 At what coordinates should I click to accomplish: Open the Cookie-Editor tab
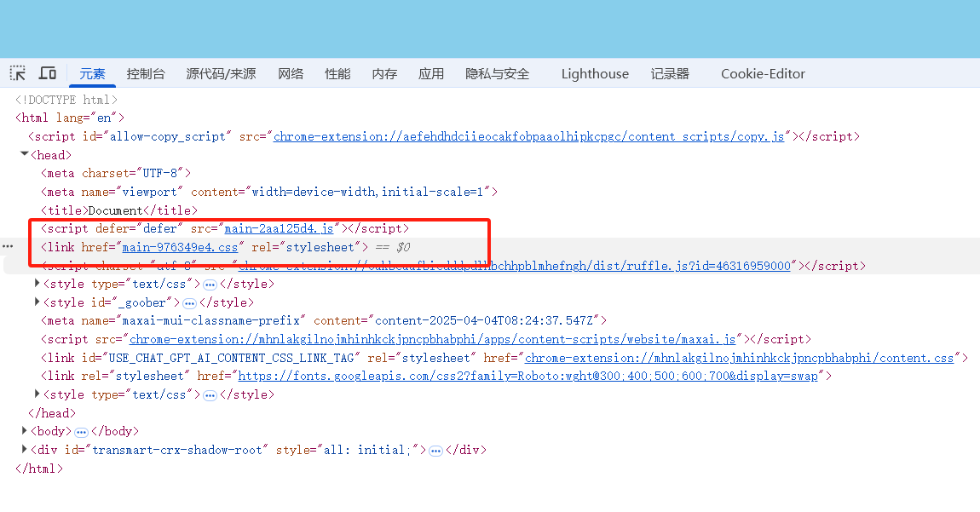coord(764,74)
